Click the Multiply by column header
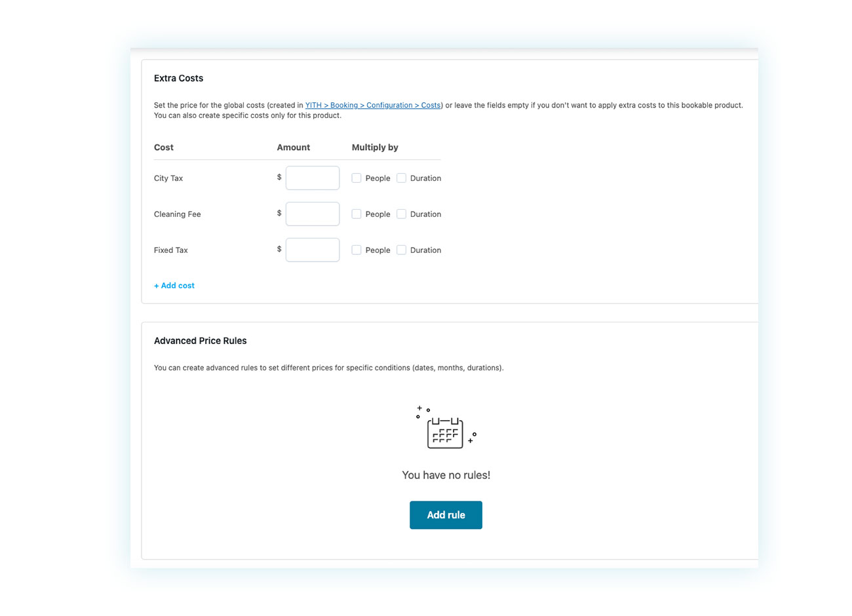This screenshot has width=852, height=616. coord(375,147)
